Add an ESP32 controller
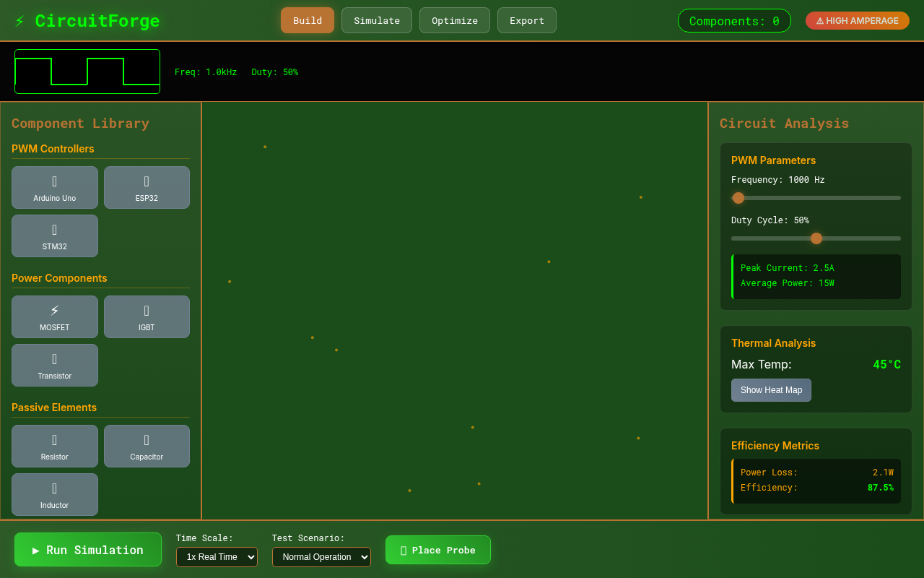 [x=147, y=187]
